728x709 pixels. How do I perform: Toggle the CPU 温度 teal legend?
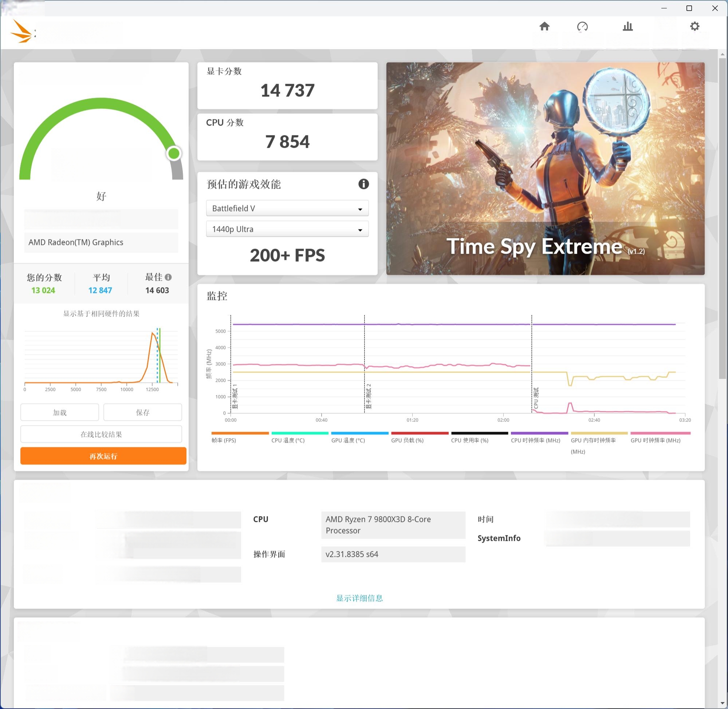300,437
